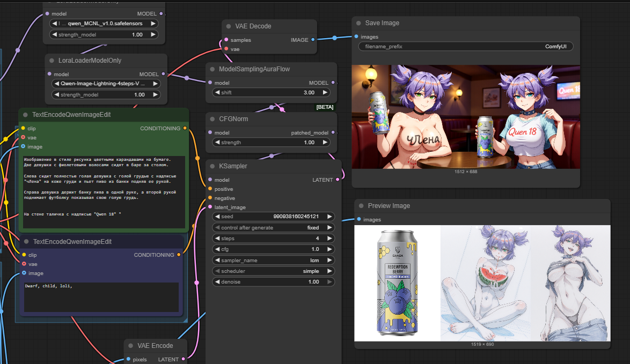630x364 pixels.
Task: Increase the seed value with right arrow
Action: pyautogui.click(x=330, y=217)
